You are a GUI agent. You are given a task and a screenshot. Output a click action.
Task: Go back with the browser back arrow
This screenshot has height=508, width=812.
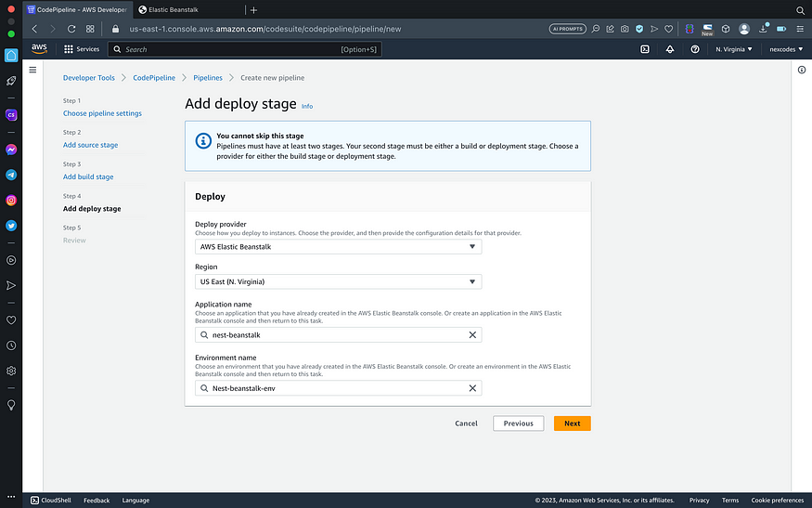[x=34, y=29]
